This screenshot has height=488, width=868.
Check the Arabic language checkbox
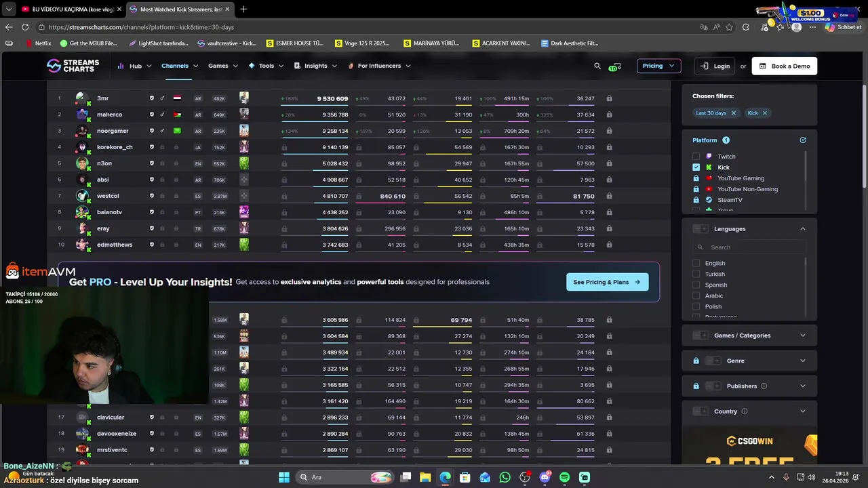click(696, 296)
